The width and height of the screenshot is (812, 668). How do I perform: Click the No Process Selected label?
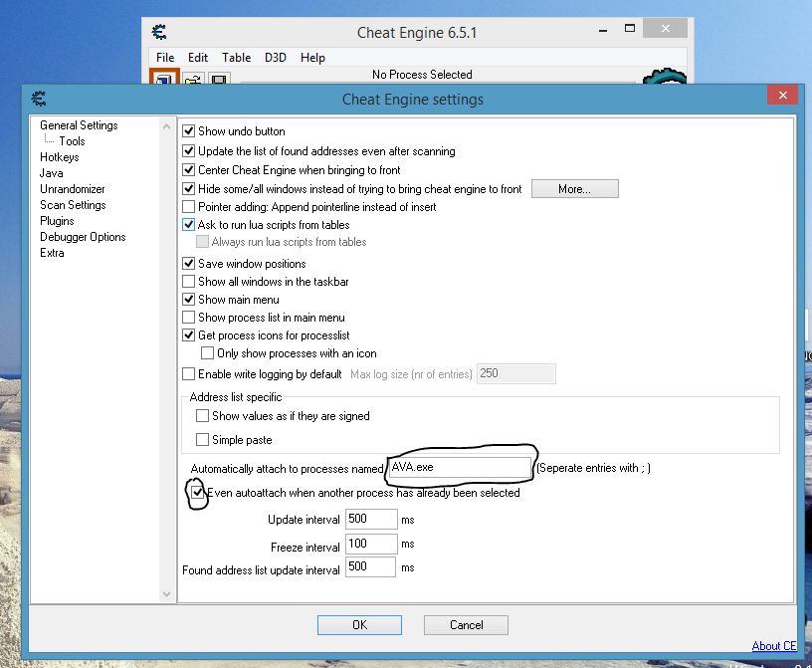422,75
